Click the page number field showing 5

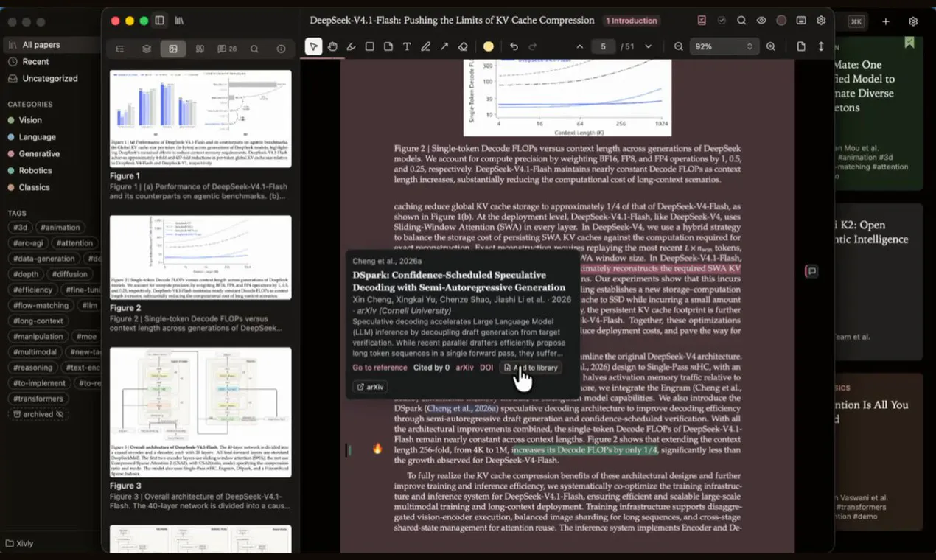pyautogui.click(x=603, y=46)
